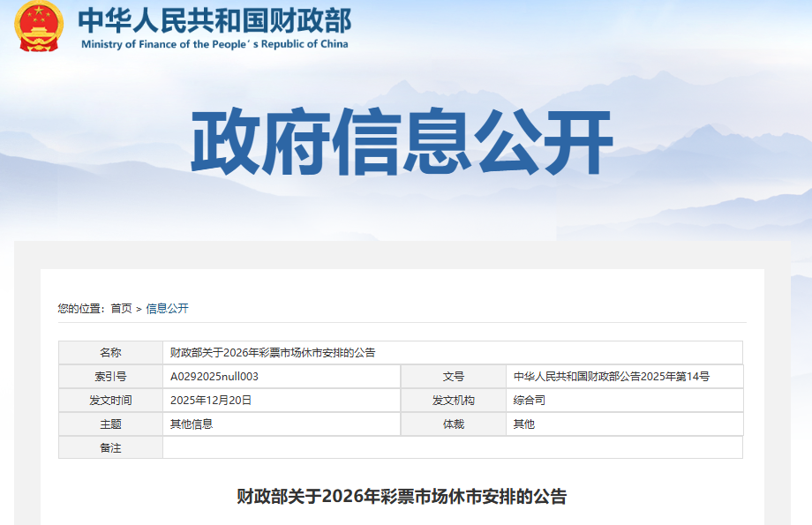Screen dimensions: 812x525
Task: Open 信息公开 breadcrumb link
Action: (x=167, y=308)
